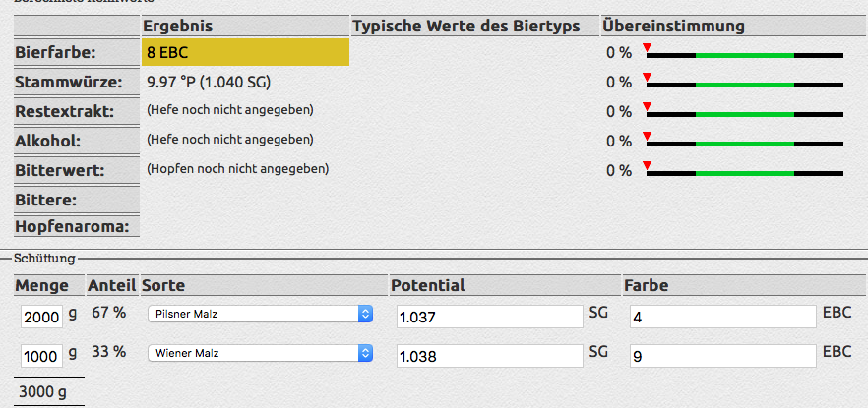Click the Potential field showing 1.038
This screenshot has height=408, width=868.
coord(488,354)
